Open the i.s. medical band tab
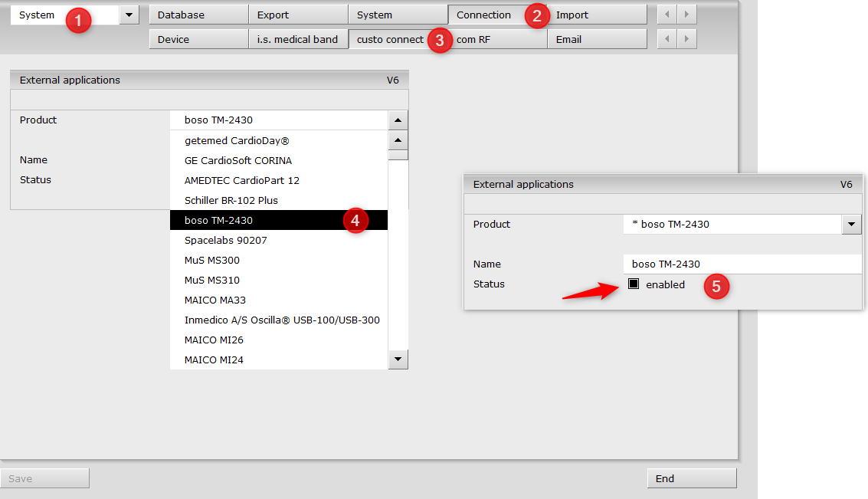The width and height of the screenshot is (868, 499). click(x=298, y=39)
